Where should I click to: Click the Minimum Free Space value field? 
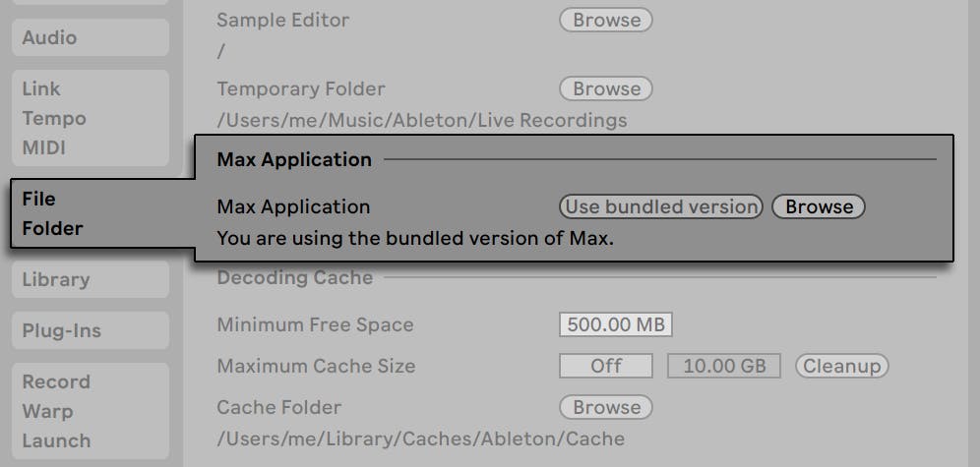[x=615, y=324]
